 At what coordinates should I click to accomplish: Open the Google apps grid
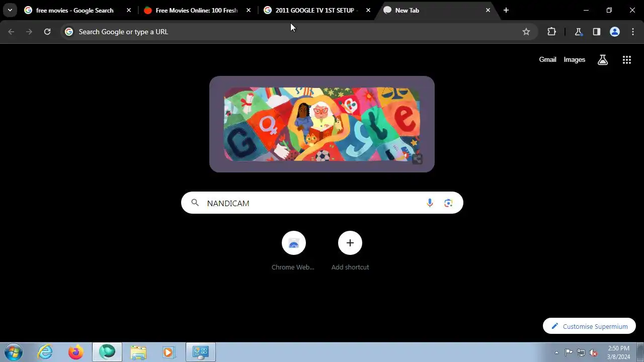click(x=627, y=60)
